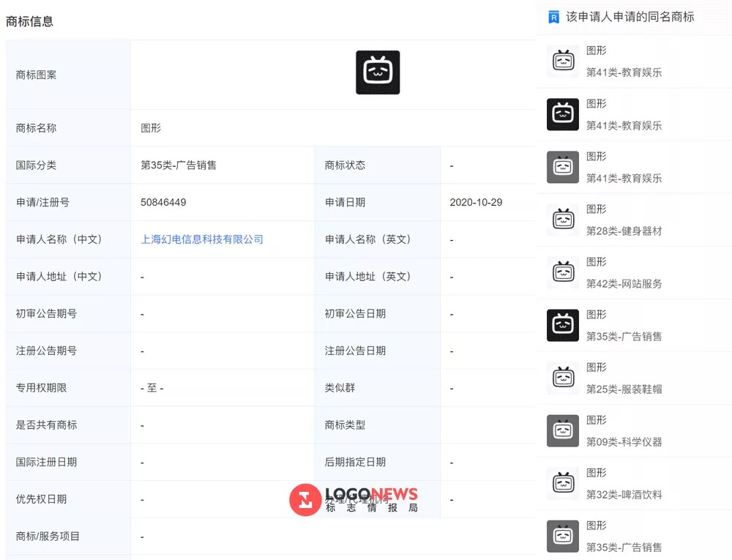
Task: Click the icon next to 第25类-服装鞋帽
Action: point(562,378)
